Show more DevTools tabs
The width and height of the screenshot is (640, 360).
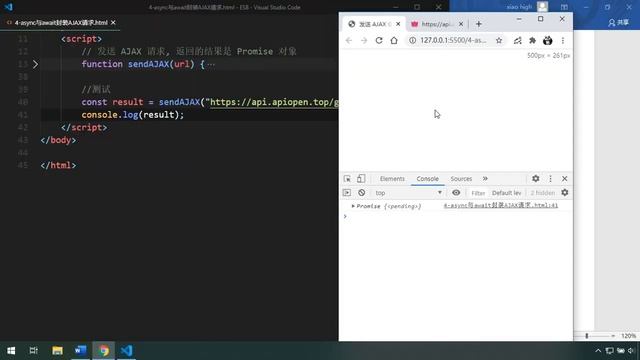[x=485, y=178]
